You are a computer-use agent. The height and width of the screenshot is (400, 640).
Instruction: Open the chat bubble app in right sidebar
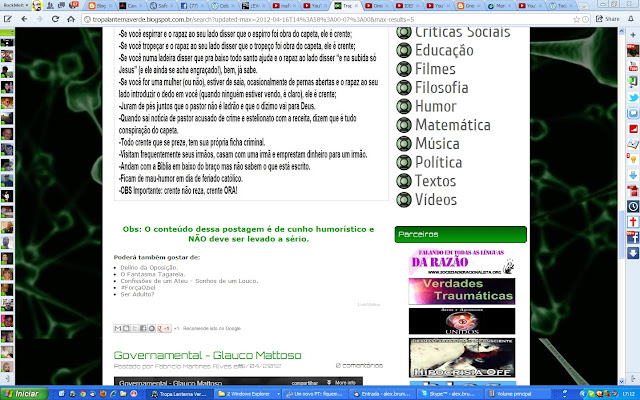tap(633, 113)
